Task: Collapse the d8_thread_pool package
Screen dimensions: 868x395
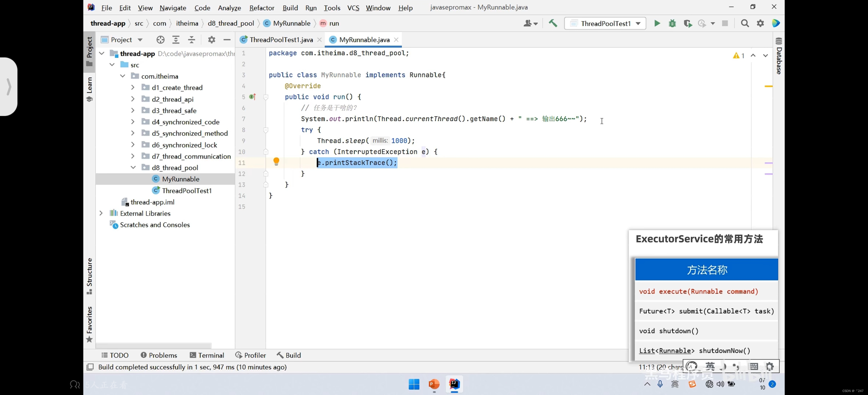Action: click(133, 167)
